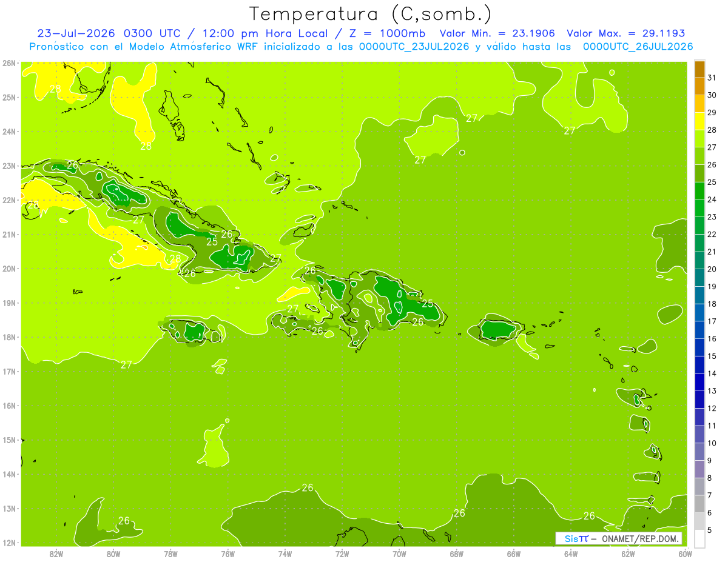Click the latitude axis label "24N"
The width and height of the screenshot is (728, 562).
[8, 132]
